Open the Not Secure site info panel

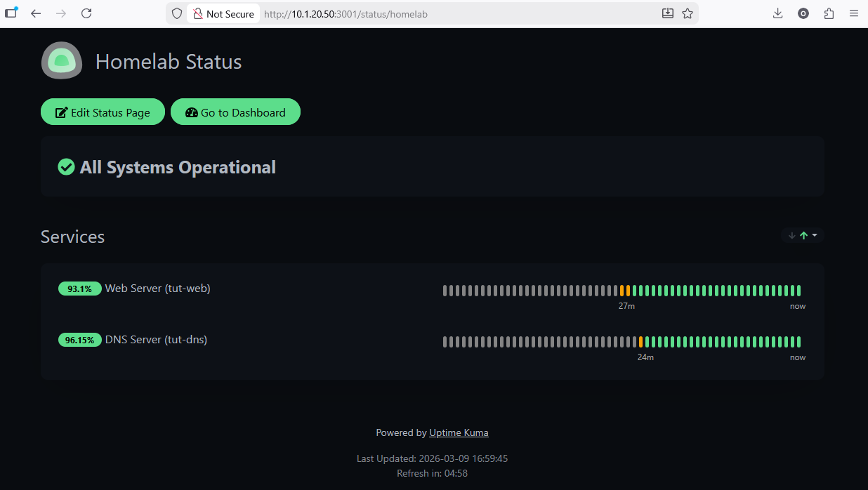(223, 13)
